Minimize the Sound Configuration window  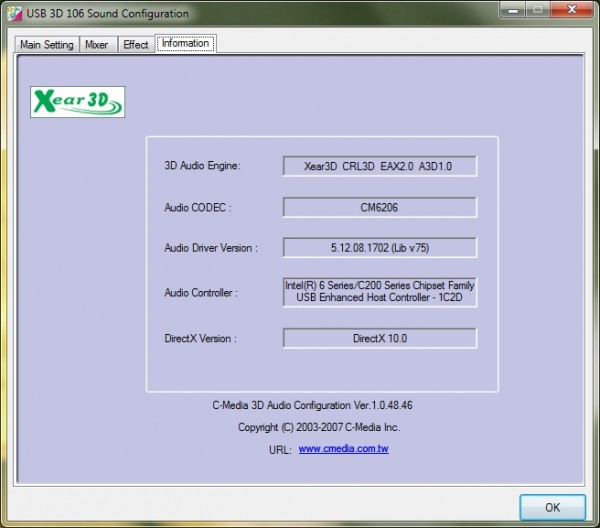[513, 9]
